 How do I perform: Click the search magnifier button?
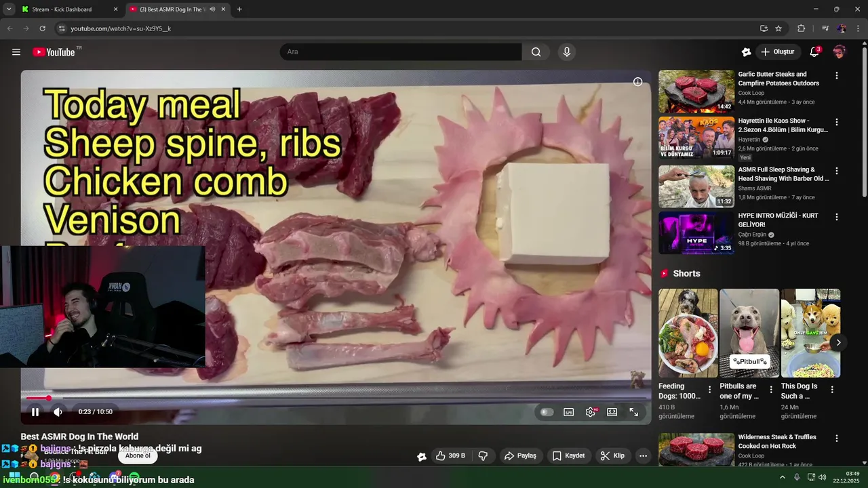[536, 52]
